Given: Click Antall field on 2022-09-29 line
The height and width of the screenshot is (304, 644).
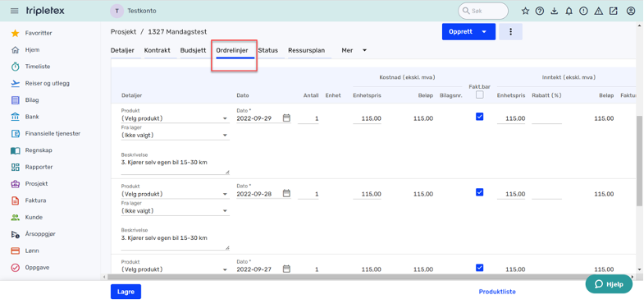Looking at the screenshot, I should [308, 118].
